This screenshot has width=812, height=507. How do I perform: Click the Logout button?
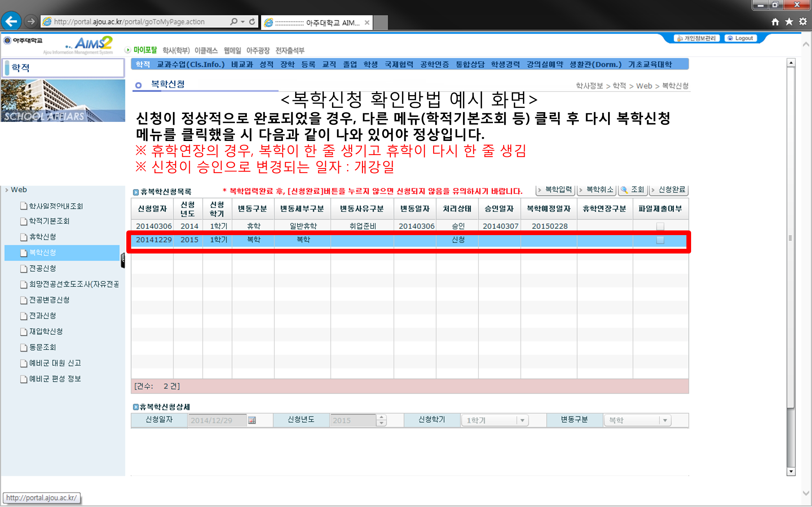[x=741, y=38]
